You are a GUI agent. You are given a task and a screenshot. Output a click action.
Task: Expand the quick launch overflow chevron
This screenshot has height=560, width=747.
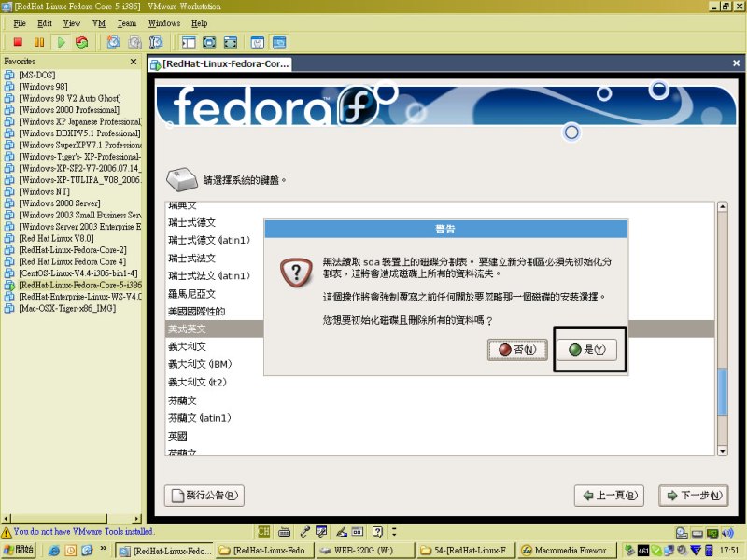[103, 549]
